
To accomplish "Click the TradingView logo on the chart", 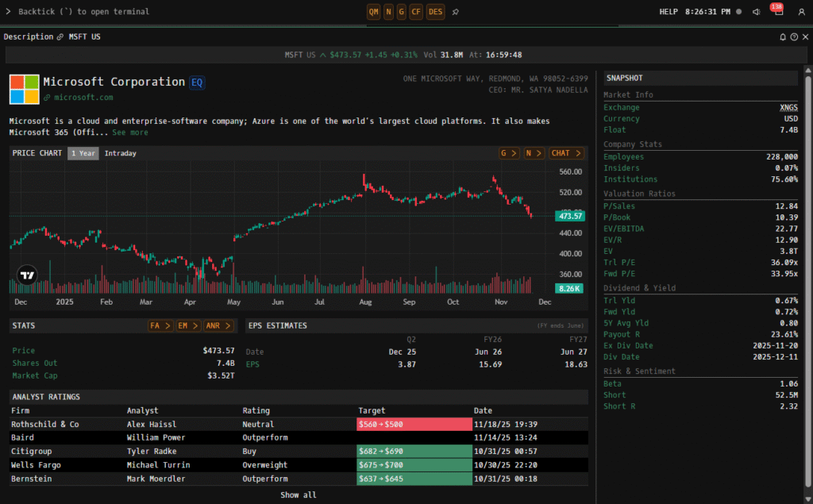I will 28,275.
